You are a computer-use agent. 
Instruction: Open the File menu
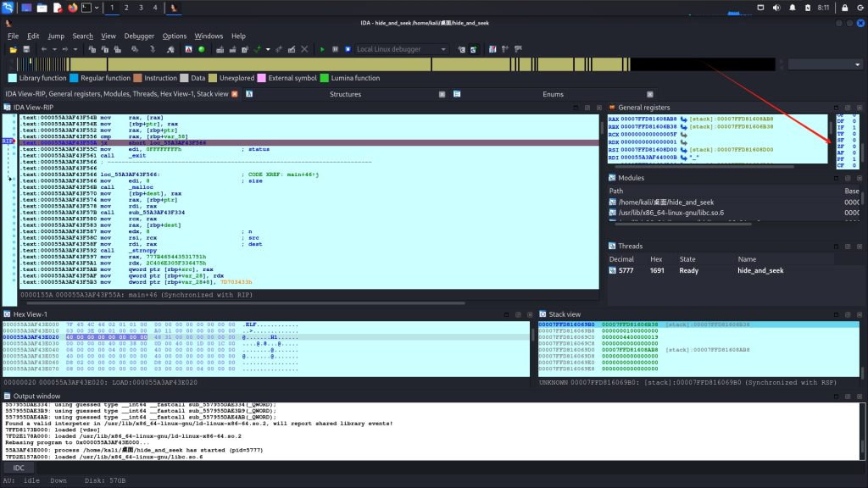click(14, 36)
